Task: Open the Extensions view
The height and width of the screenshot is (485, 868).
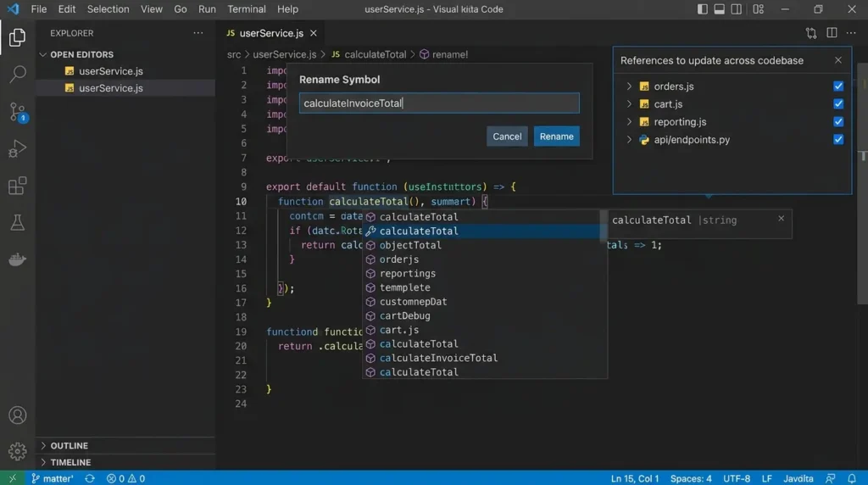Action: click(x=17, y=186)
